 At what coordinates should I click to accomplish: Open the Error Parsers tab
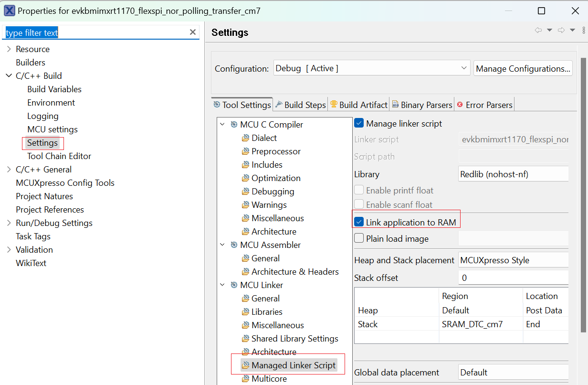[x=484, y=105]
